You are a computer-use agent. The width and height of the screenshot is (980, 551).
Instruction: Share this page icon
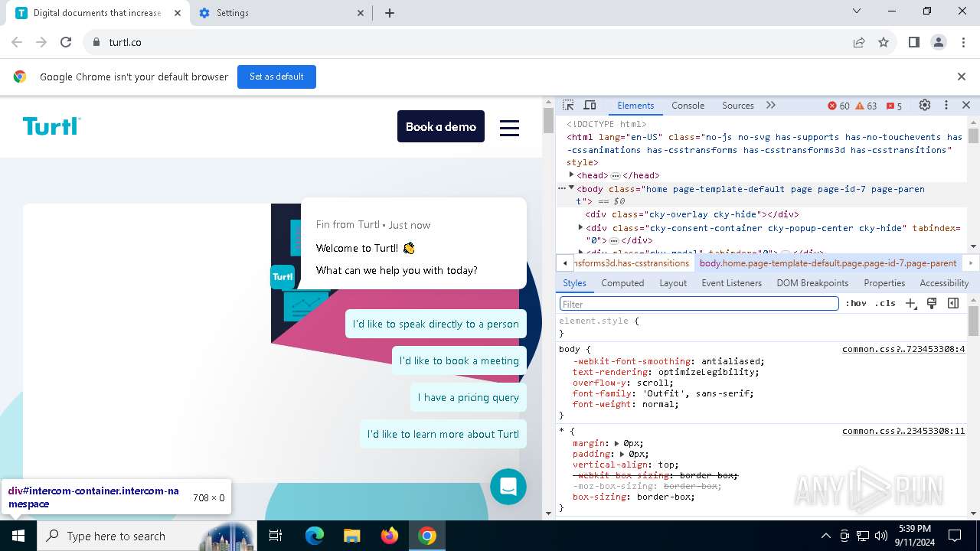click(x=859, y=43)
